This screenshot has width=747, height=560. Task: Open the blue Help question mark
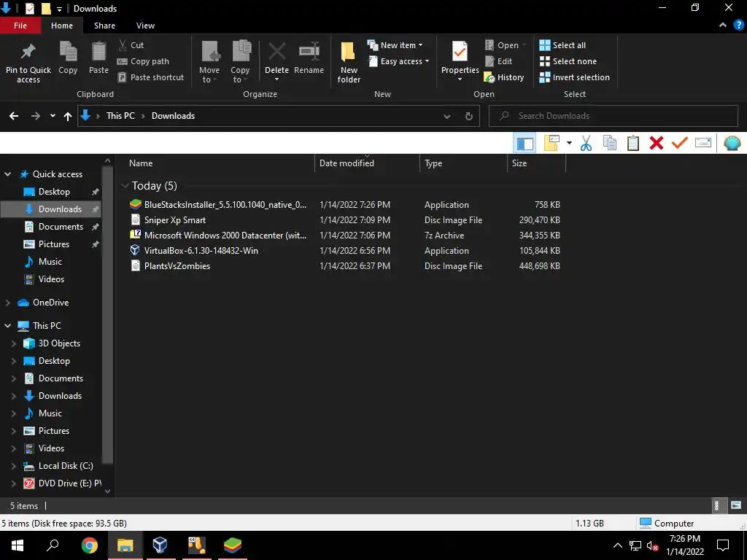(739, 26)
